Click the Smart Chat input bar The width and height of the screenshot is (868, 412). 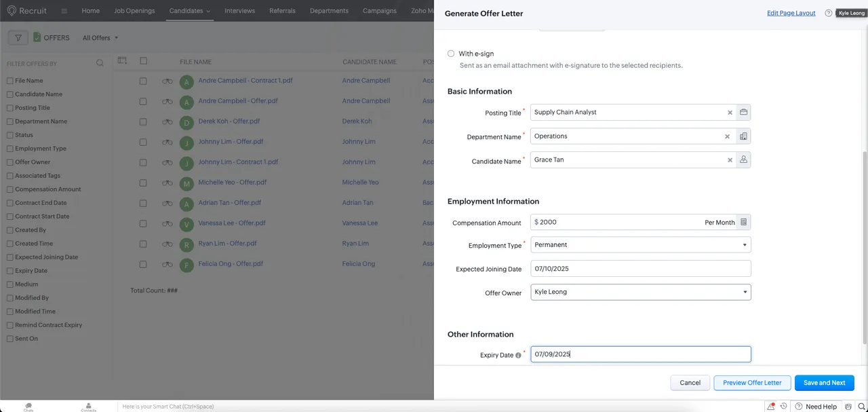click(x=441, y=407)
